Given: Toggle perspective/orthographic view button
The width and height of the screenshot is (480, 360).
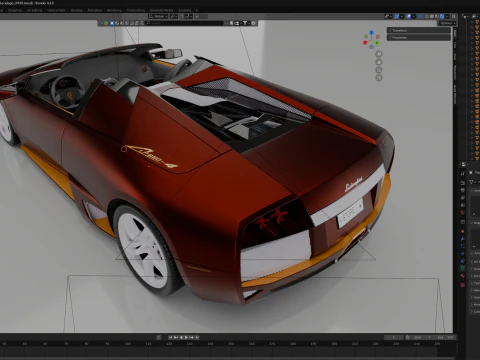Looking at the screenshot, I should (379, 78).
